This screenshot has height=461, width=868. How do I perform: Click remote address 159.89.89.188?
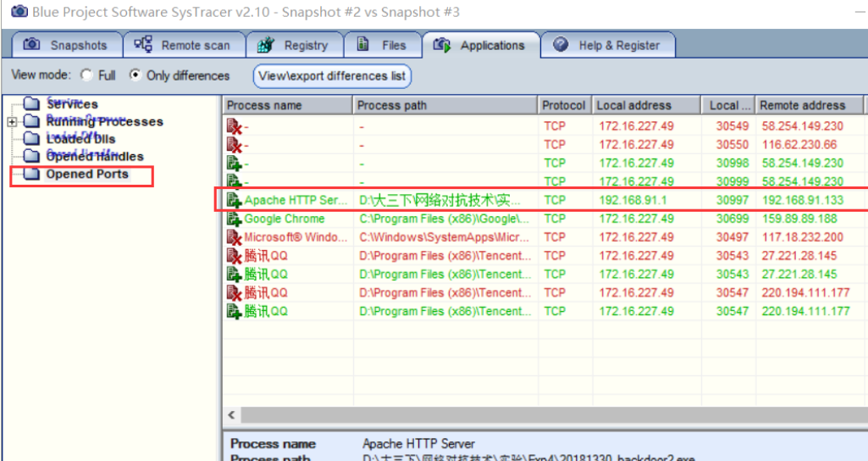799,219
